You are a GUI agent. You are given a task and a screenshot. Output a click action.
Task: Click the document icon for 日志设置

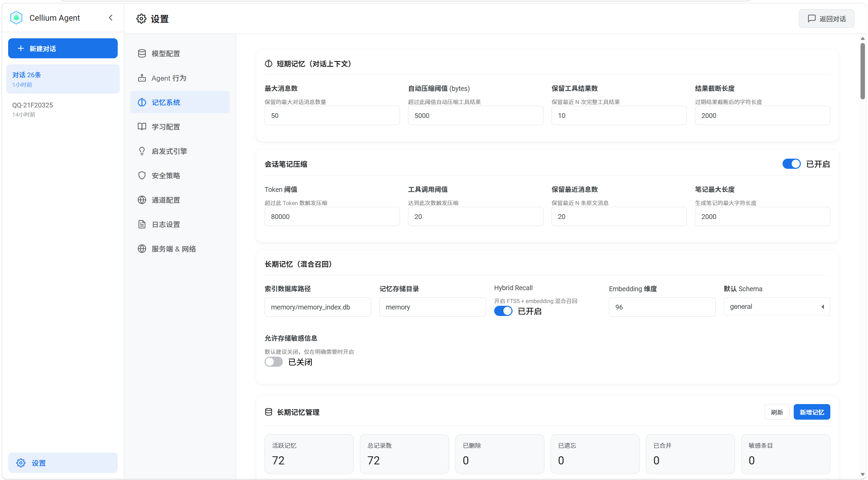point(142,224)
